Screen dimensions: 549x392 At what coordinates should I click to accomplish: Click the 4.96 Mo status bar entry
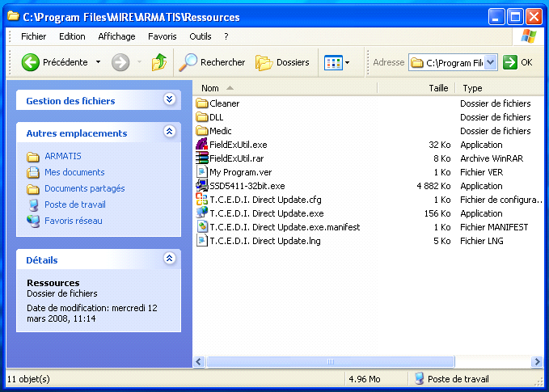[x=365, y=379]
